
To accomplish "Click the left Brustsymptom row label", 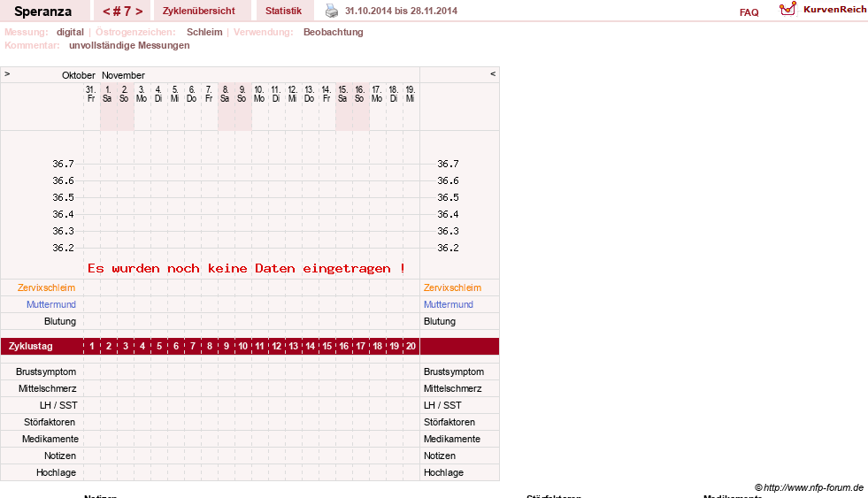I will point(46,372).
